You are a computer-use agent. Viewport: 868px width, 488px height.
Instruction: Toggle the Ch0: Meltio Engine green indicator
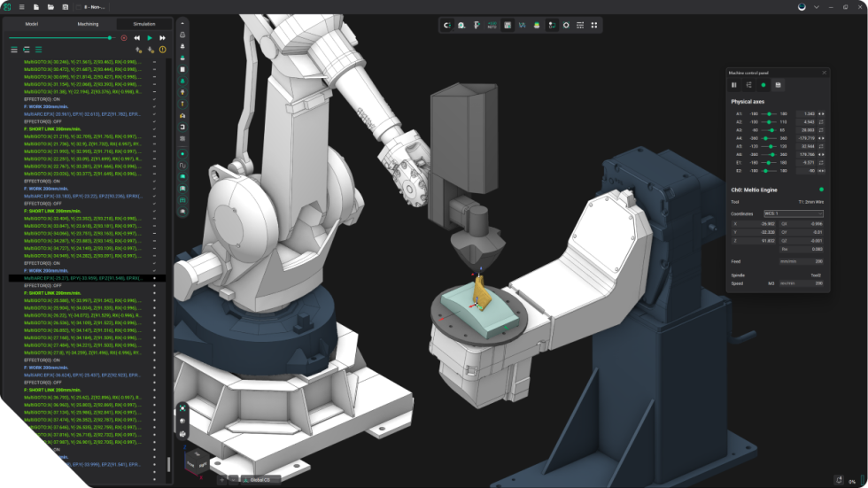click(x=821, y=190)
